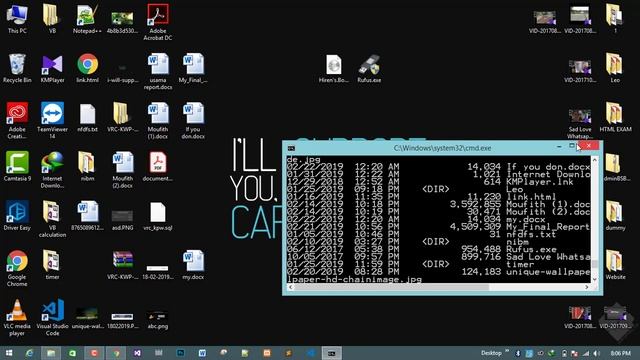The width and height of the screenshot is (640, 360).
Task: Open the timer folder icon on desktop
Action: (x=52, y=265)
